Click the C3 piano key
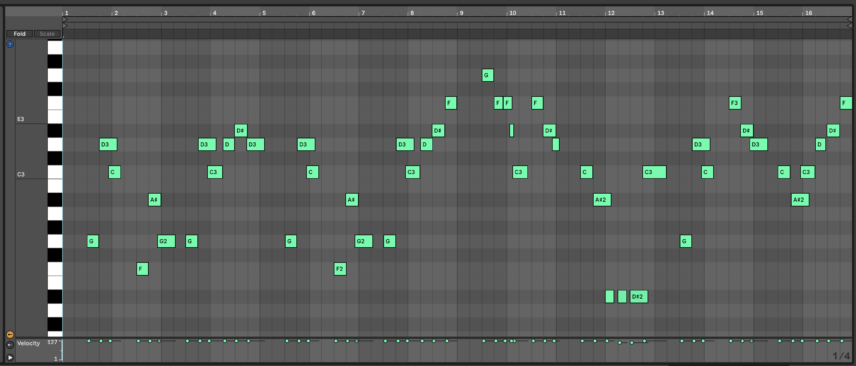This screenshot has width=856, height=366. tap(55, 172)
